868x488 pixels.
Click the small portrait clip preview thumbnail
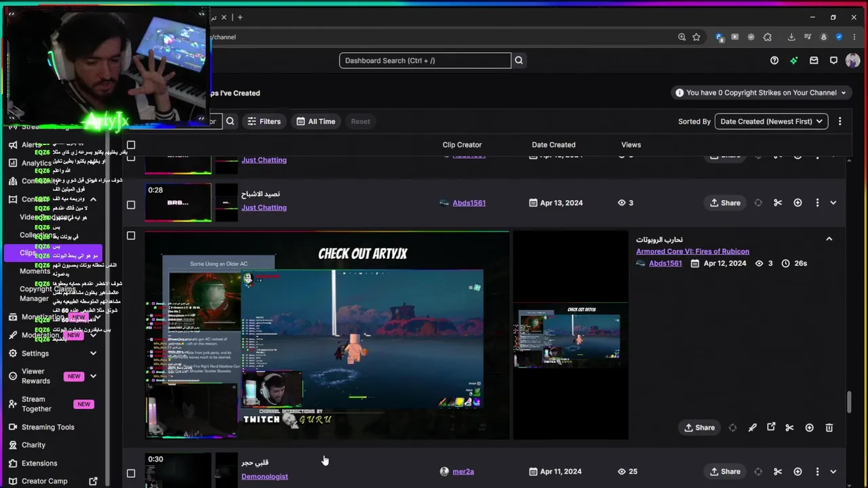click(x=570, y=335)
